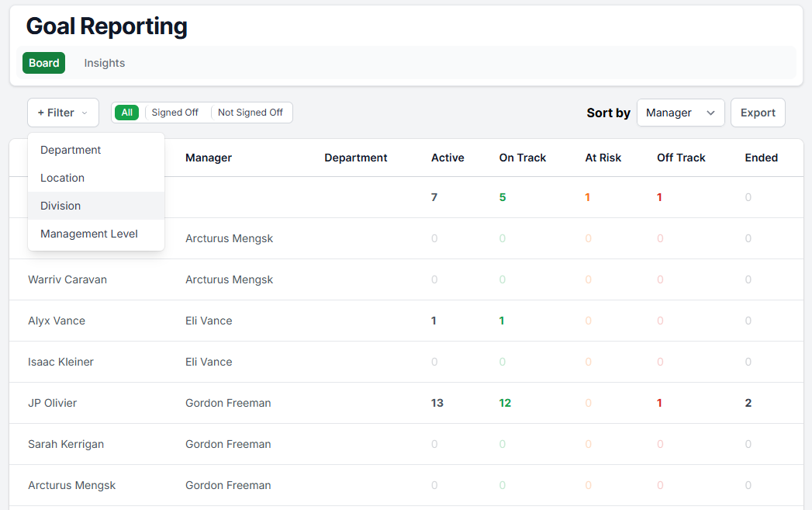Open the Board tab
This screenshot has width=812, height=510.
[x=44, y=63]
